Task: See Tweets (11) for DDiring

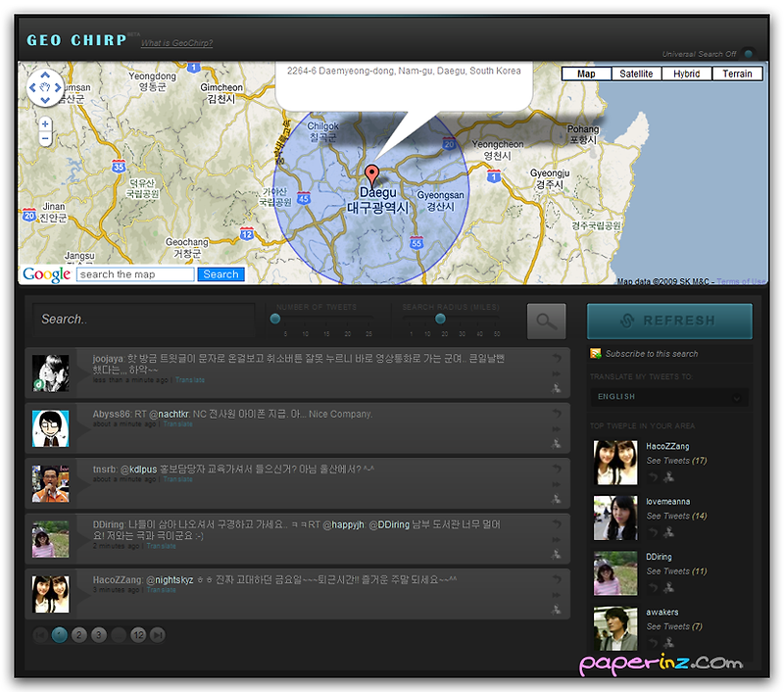Action: tap(676, 571)
